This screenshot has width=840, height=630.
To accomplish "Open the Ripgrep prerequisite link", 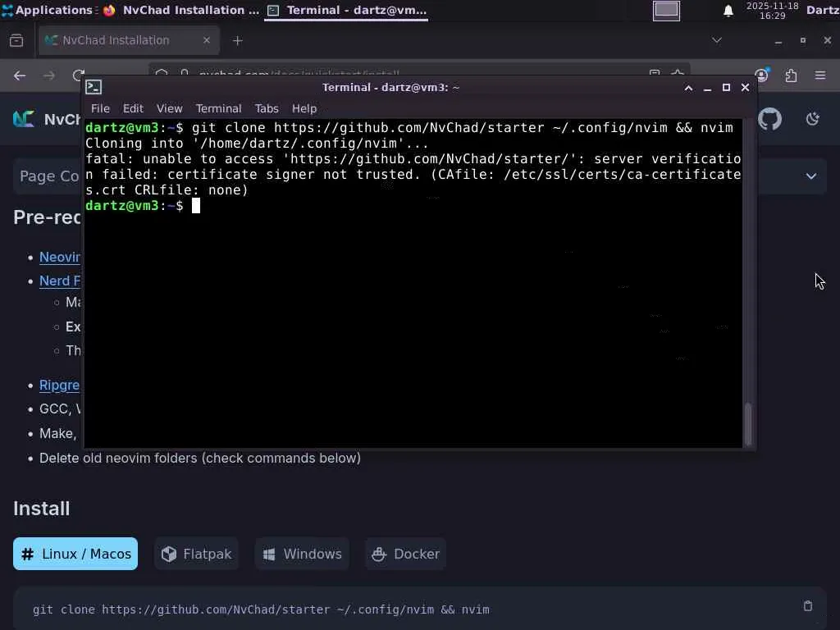I will coord(59,386).
